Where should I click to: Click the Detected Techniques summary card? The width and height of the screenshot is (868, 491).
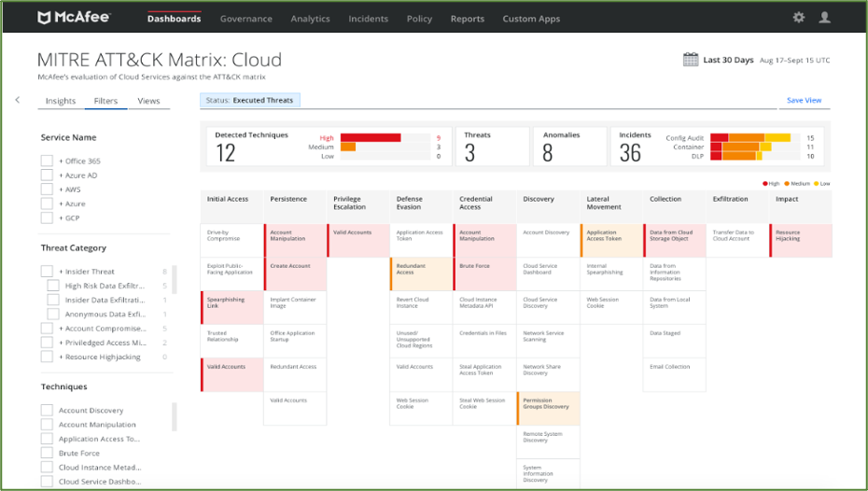click(329, 147)
